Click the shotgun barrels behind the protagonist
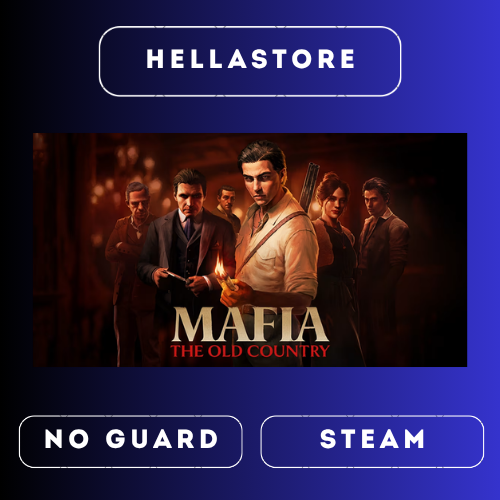The width and height of the screenshot is (500, 500). click(x=309, y=185)
